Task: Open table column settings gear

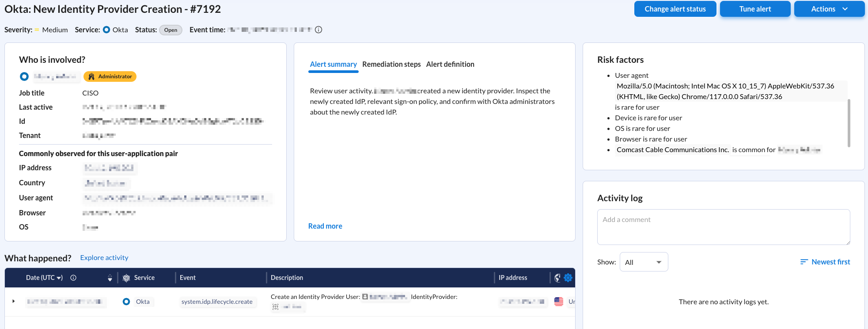Action: click(x=568, y=278)
